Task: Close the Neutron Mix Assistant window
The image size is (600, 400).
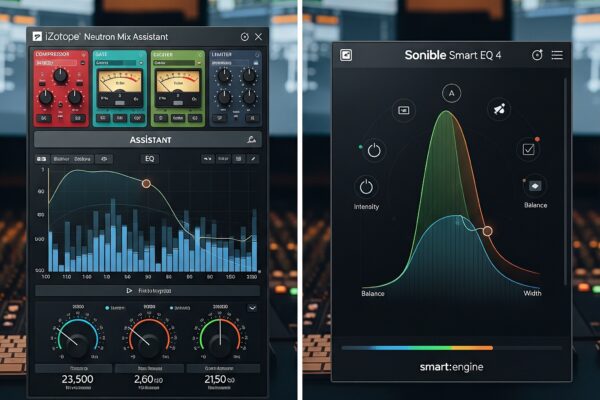Action: click(x=259, y=37)
